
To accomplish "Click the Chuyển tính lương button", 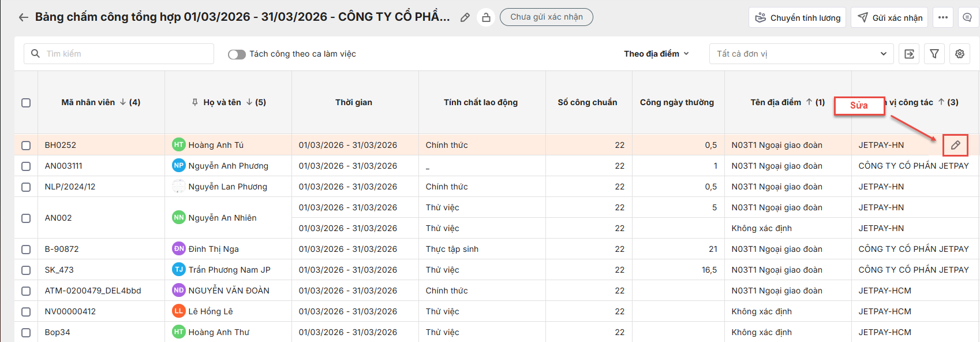I will pos(797,17).
